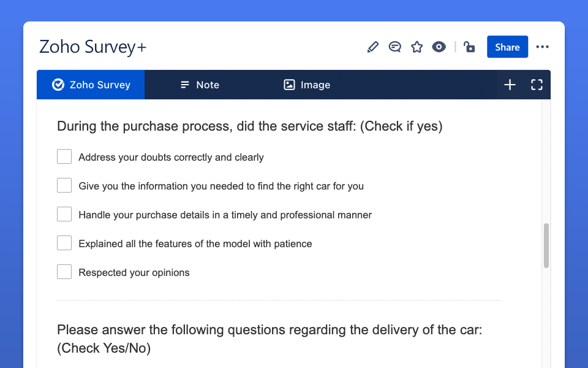The width and height of the screenshot is (588, 368).
Task: Click the Share button
Action: click(507, 47)
